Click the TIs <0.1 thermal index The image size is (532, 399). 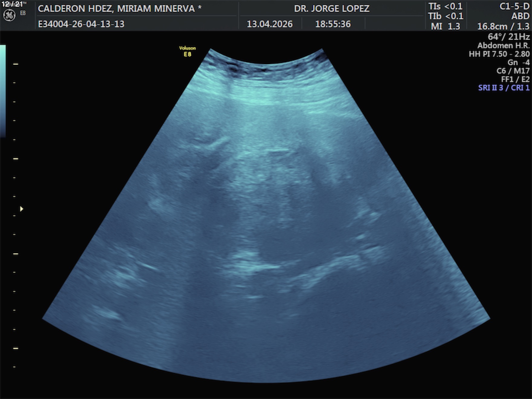point(445,6)
